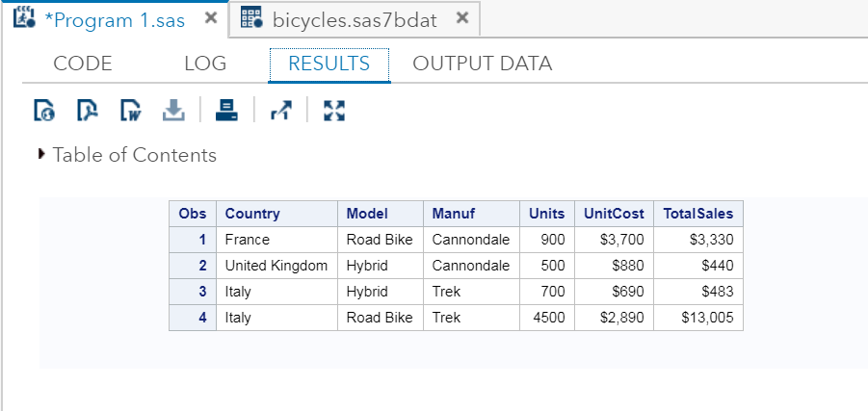Maximize the results view
This screenshot has height=411, width=868.
click(333, 112)
